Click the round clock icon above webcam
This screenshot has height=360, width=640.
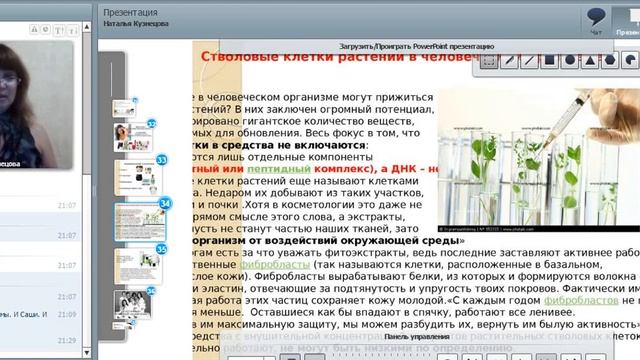[x=46, y=29]
